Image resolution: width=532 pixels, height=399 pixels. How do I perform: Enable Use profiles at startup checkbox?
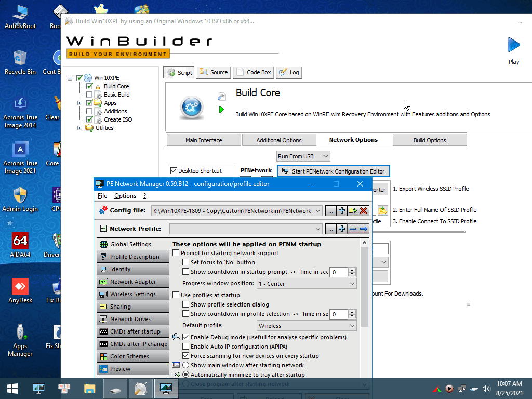click(x=176, y=295)
